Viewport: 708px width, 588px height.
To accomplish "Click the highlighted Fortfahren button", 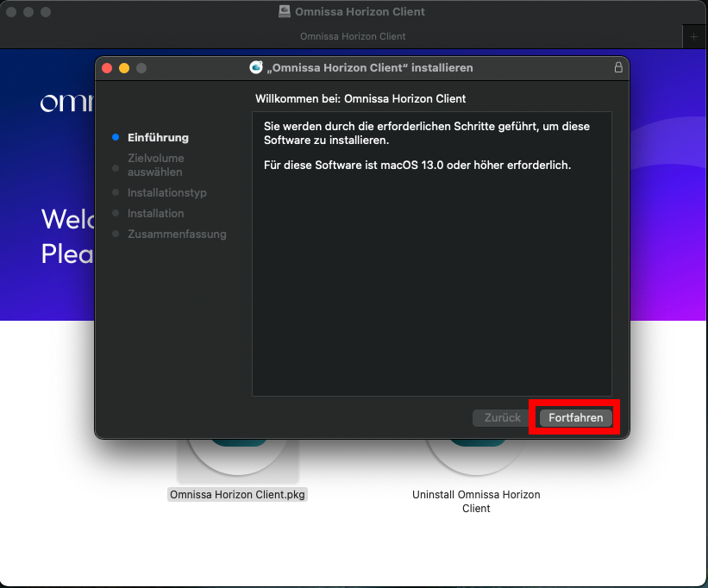I will pyautogui.click(x=574, y=417).
